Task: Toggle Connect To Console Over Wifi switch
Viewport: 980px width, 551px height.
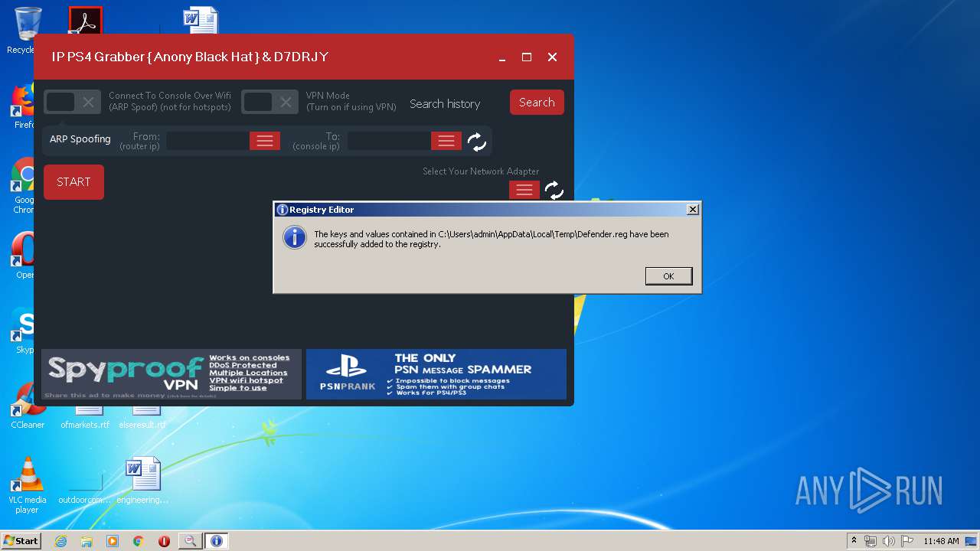Action: pyautogui.click(x=72, y=102)
